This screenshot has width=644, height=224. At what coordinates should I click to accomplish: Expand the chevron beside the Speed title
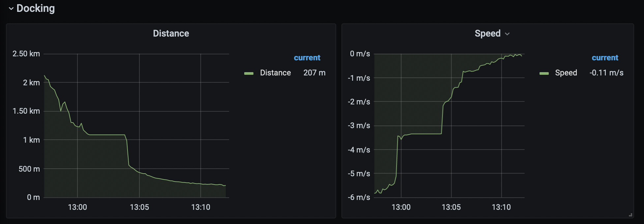tap(507, 34)
